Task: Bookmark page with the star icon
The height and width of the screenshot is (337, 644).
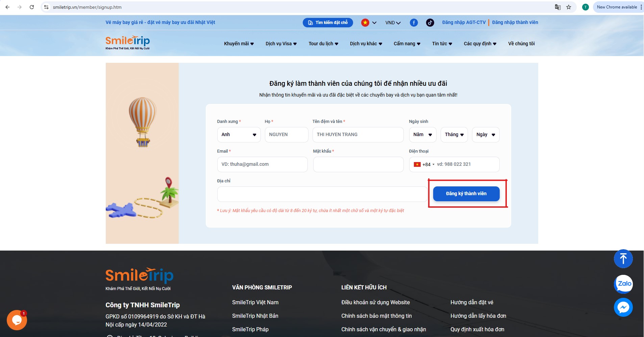Action: (x=569, y=7)
